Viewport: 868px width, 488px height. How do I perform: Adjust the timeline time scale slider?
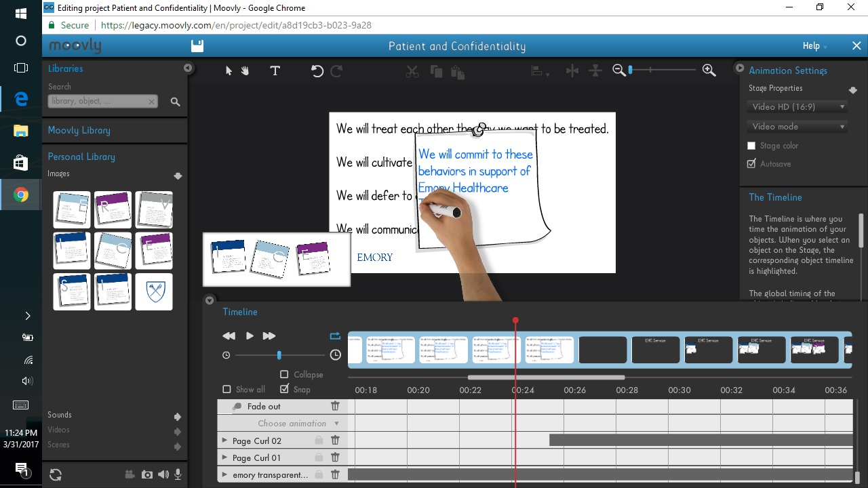point(279,355)
